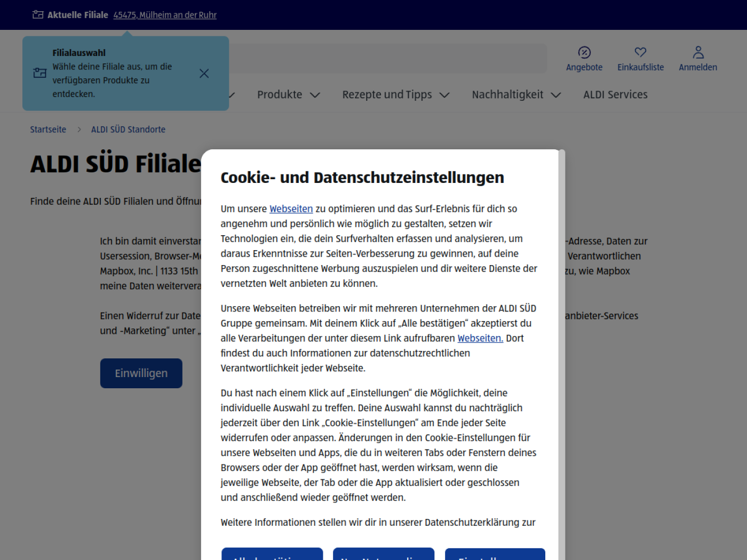Expand the Produkte menu
Screen dimensions: 747x560
coord(289,94)
